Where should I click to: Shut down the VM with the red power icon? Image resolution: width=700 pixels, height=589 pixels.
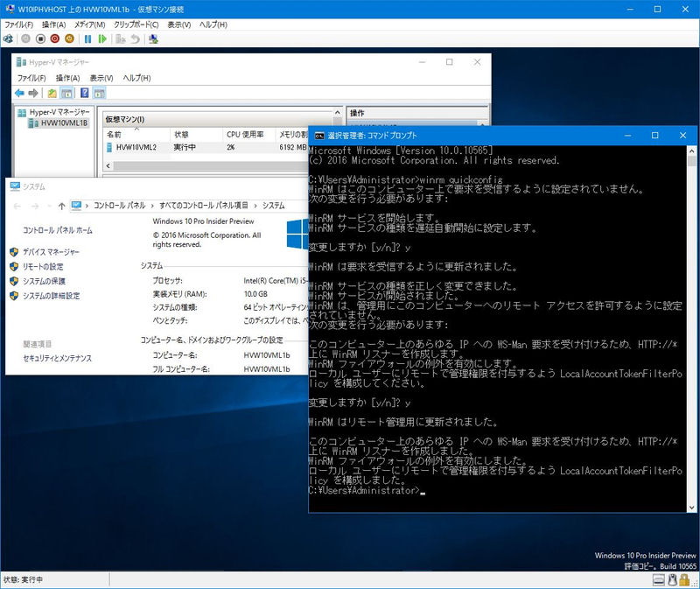coord(55,39)
